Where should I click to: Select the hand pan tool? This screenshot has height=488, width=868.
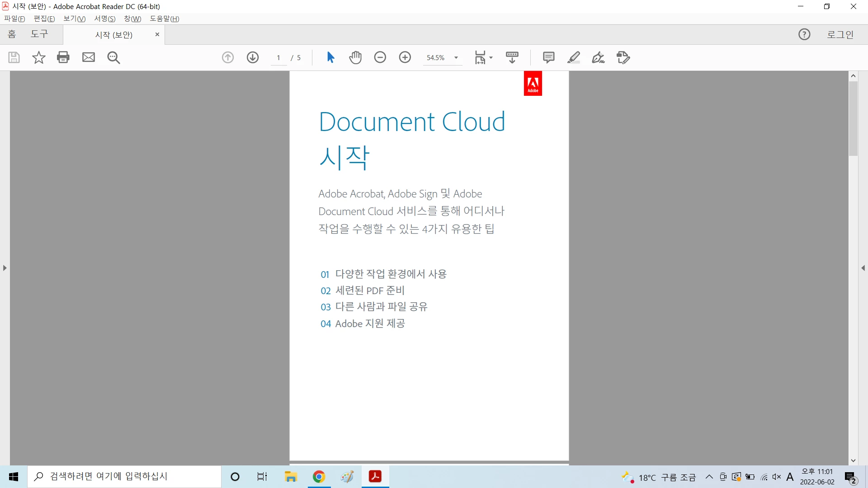tap(355, 57)
